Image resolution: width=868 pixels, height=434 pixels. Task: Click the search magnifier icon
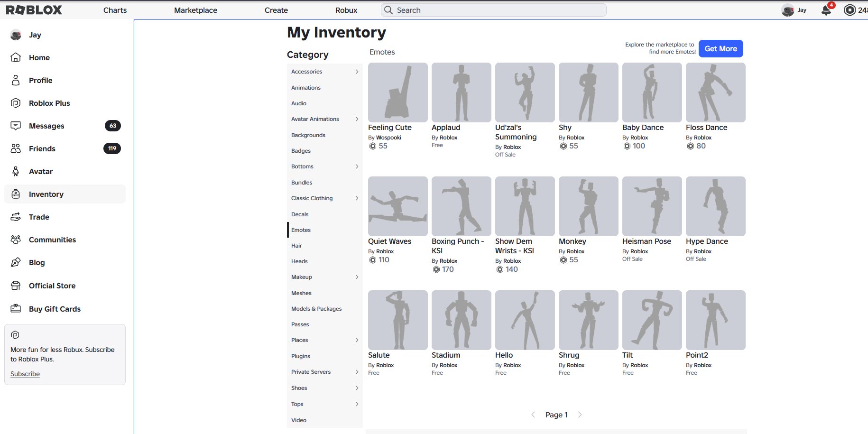(x=388, y=10)
